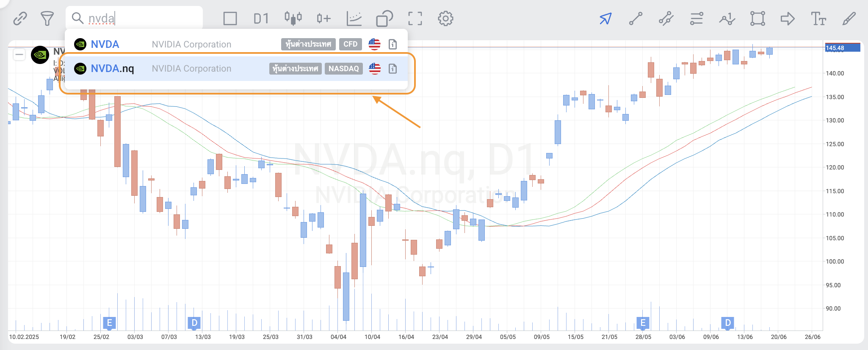
Task: Enter fullscreen chart mode
Action: (415, 19)
